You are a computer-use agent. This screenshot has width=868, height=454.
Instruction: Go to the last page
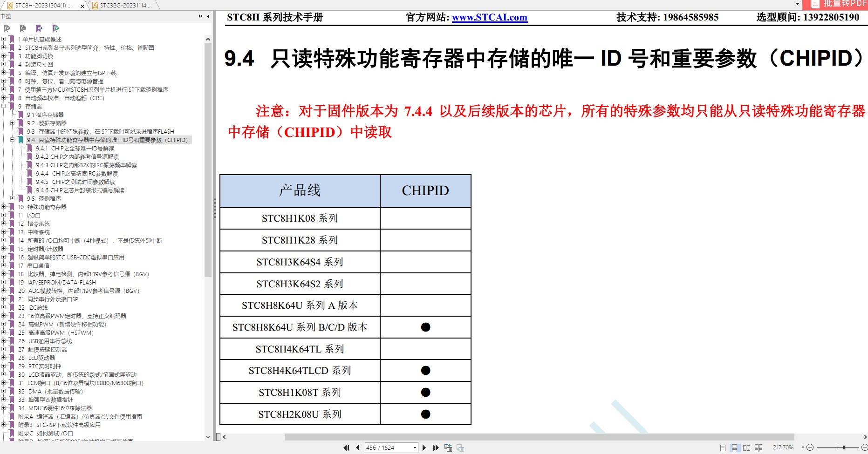pos(436,447)
